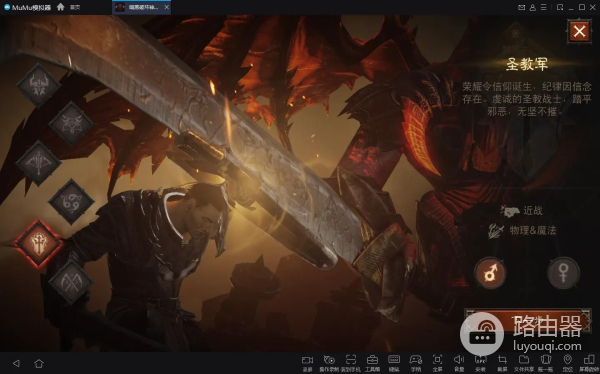Select the highlighted Crusader shield class icon
The height and width of the screenshot is (374, 600).
click(38, 243)
